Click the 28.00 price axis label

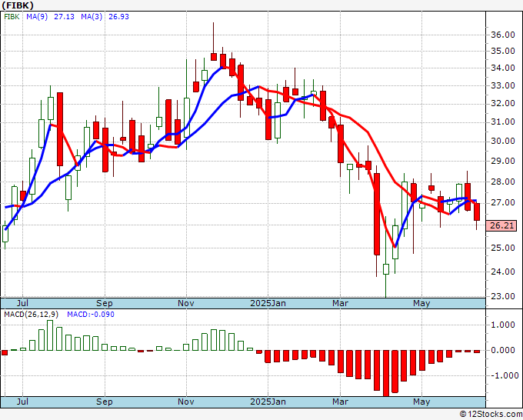[503, 182]
